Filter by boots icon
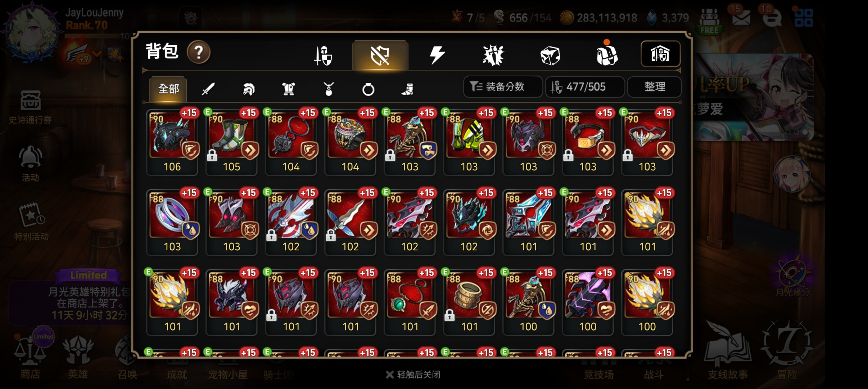Screen dimensions: 868x389 (408, 89)
